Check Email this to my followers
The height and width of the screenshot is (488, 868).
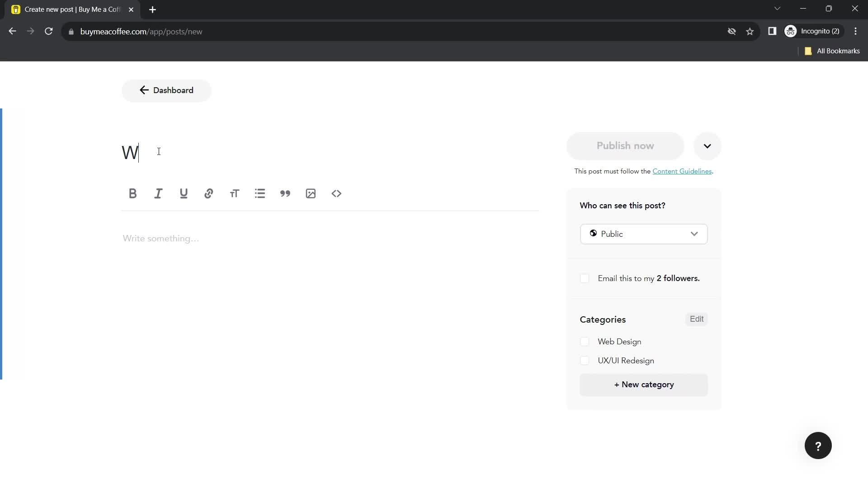(x=585, y=278)
